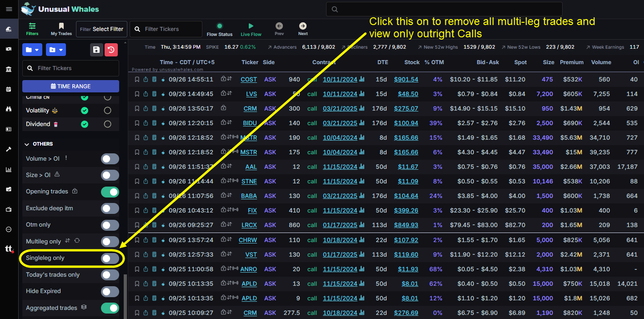Open the chart icon for BIDU contract
This screenshot has width=644, height=319.
pyautogui.click(x=362, y=123)
